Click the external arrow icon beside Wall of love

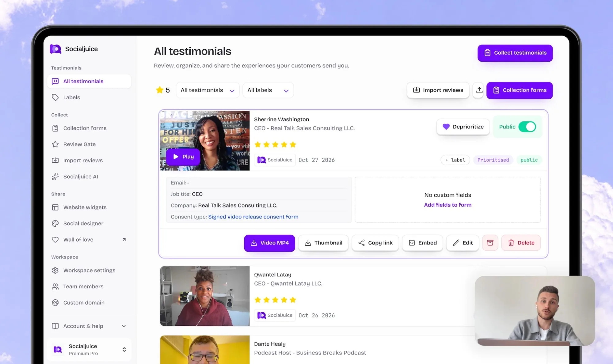(124, 240)
